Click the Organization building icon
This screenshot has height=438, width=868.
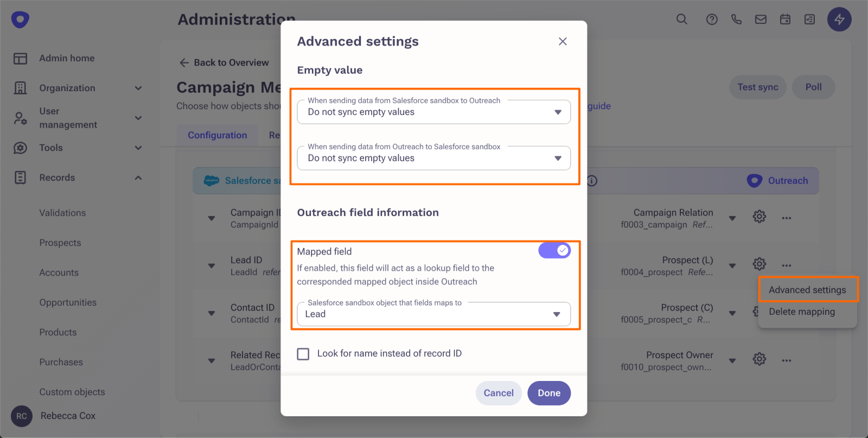(x=20, y=88)
